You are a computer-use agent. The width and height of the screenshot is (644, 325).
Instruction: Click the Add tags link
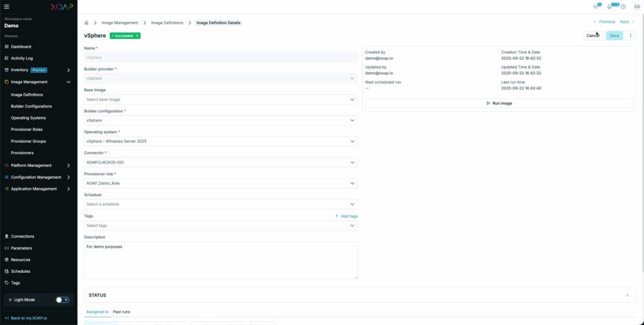[347, 216]
